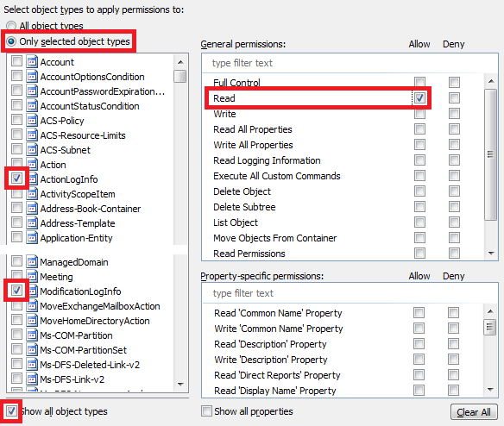Check Deny for Delete Object permission
This screenshot has width=504, height=426.
[x=454, y=191]
